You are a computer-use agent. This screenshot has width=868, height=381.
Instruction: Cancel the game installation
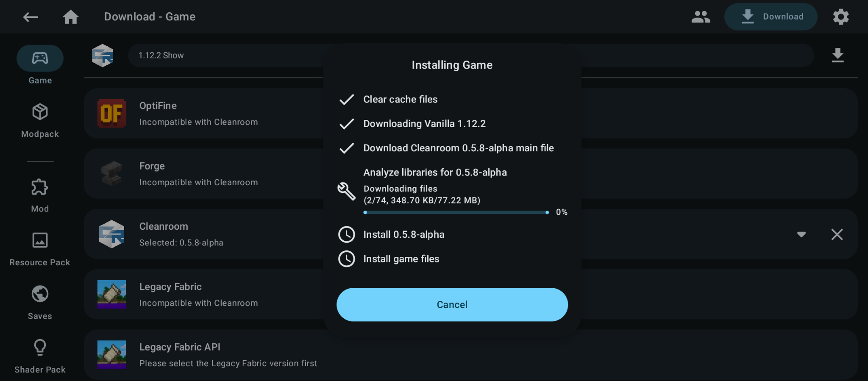(452, 305)
